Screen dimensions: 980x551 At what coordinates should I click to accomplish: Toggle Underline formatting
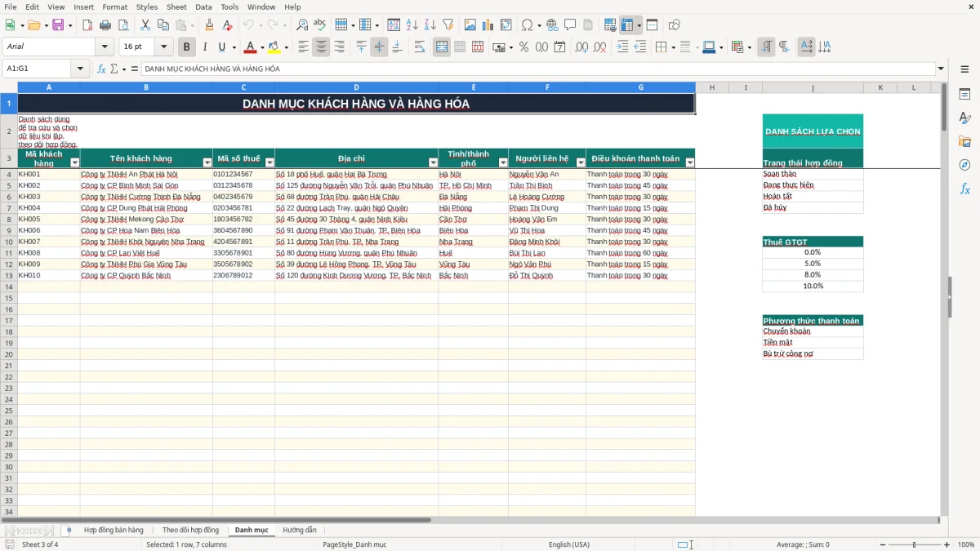(223, 47)
